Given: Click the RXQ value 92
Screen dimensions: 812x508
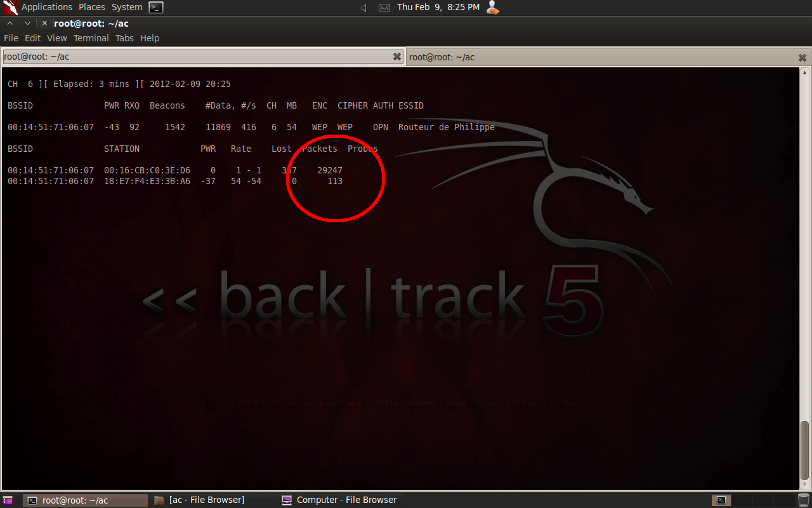Looking at the screenshot, I should pos(134,127).
